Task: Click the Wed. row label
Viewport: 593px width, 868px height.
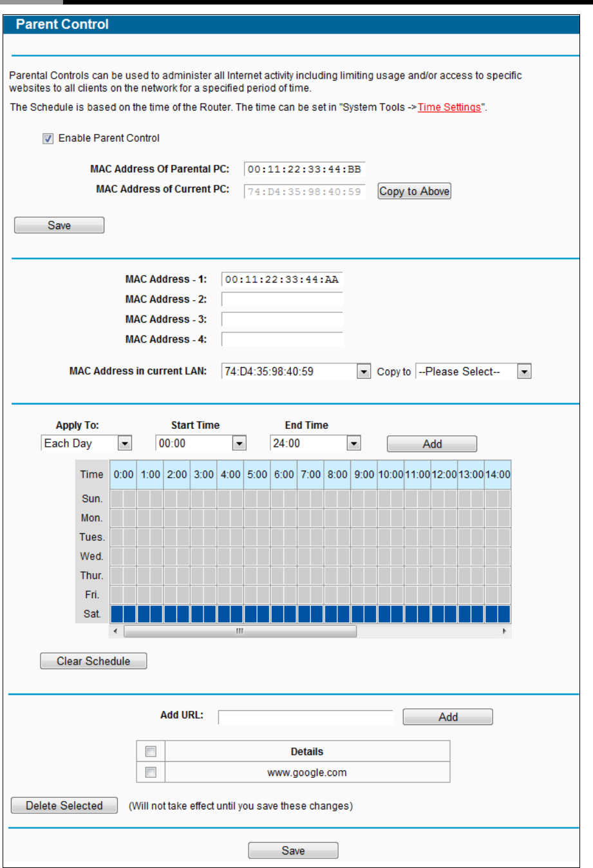Action: pyautogui.click(x=92, y=556)
